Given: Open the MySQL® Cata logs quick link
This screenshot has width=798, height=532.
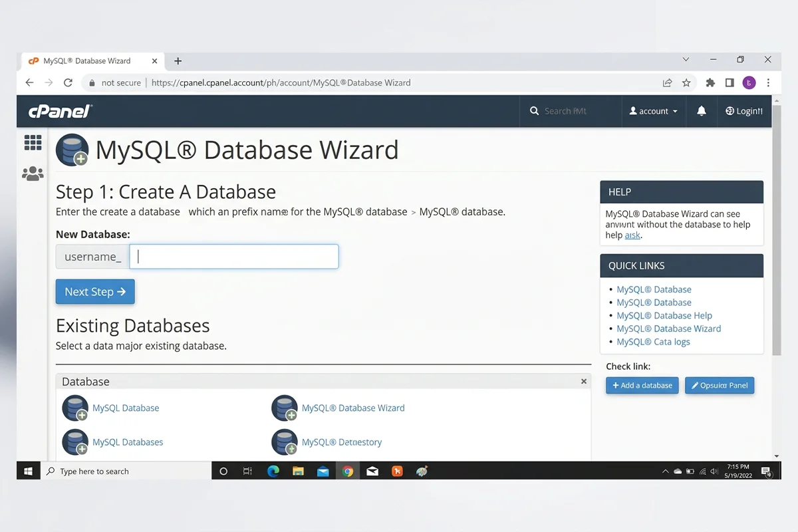Looking at the screenshot, I should coord(653,342).
